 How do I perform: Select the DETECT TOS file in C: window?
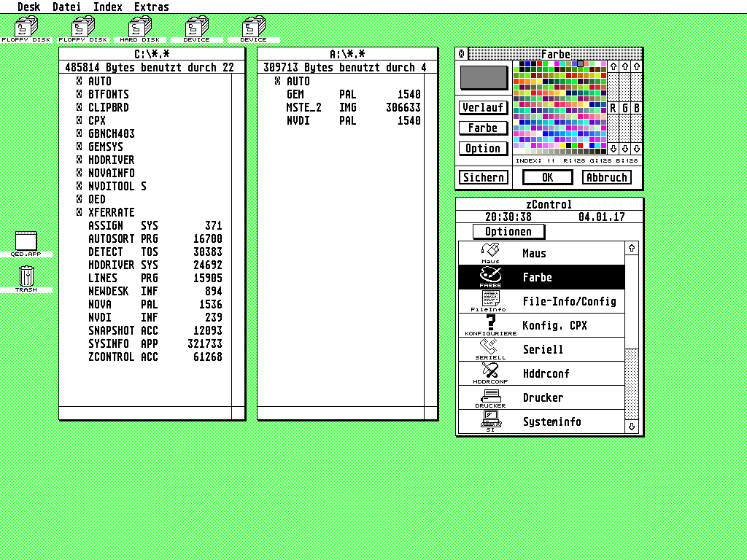[x=155, y=252]
